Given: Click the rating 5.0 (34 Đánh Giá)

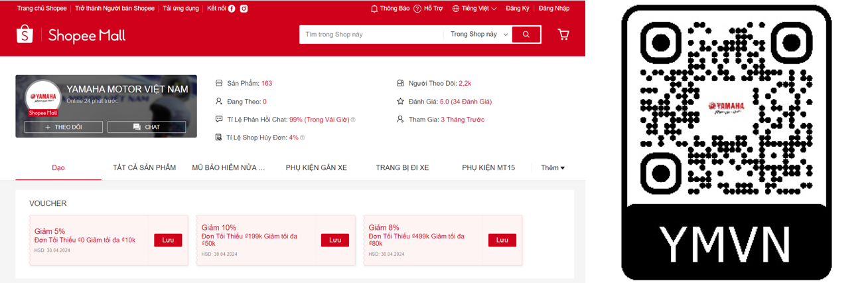Looking at the screenshot, I should click(x=466, y=102).
